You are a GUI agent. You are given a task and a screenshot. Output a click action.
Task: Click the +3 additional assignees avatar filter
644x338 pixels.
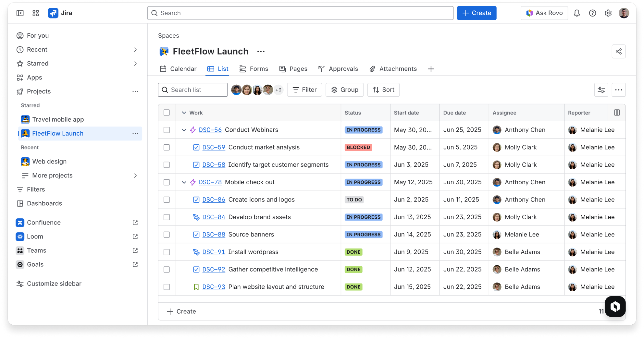click(x=278, y=90)
